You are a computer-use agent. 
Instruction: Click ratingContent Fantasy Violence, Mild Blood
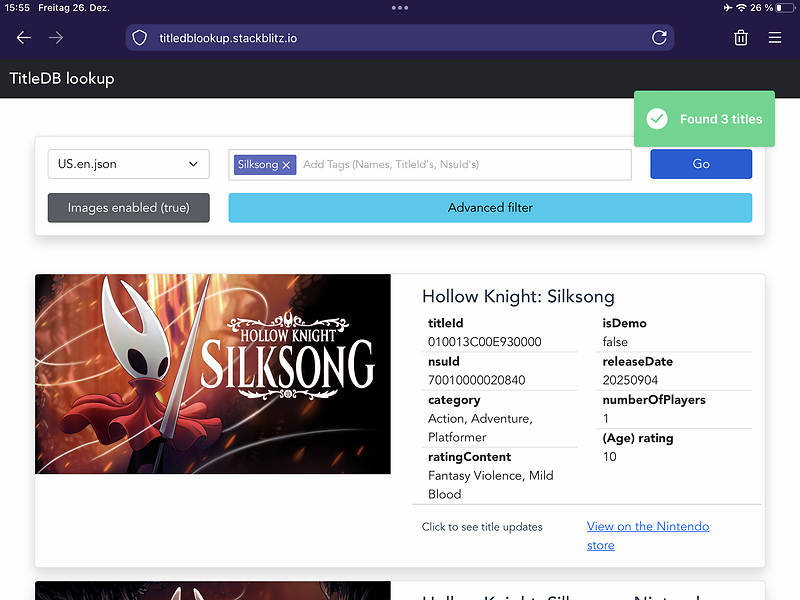[490, 485]
